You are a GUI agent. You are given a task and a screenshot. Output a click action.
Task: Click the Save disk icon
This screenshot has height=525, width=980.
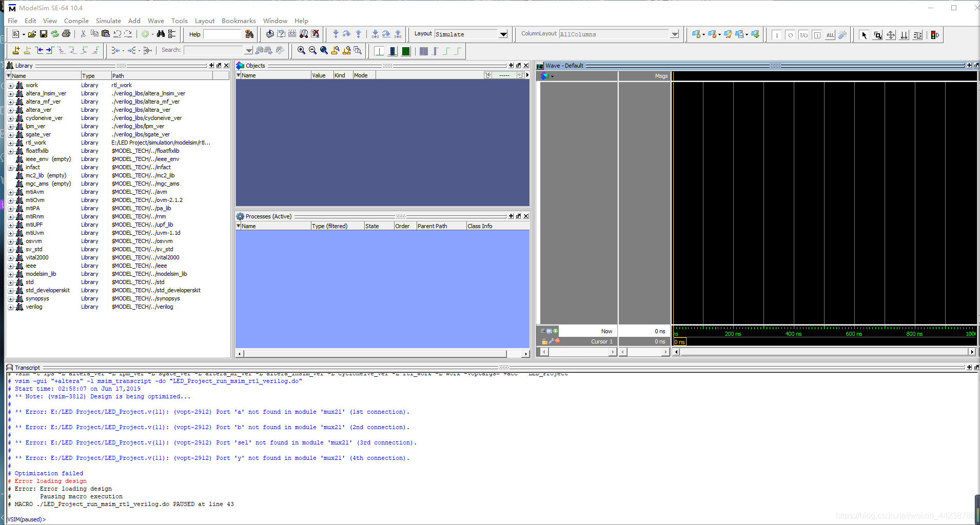(x=43, y=34)
